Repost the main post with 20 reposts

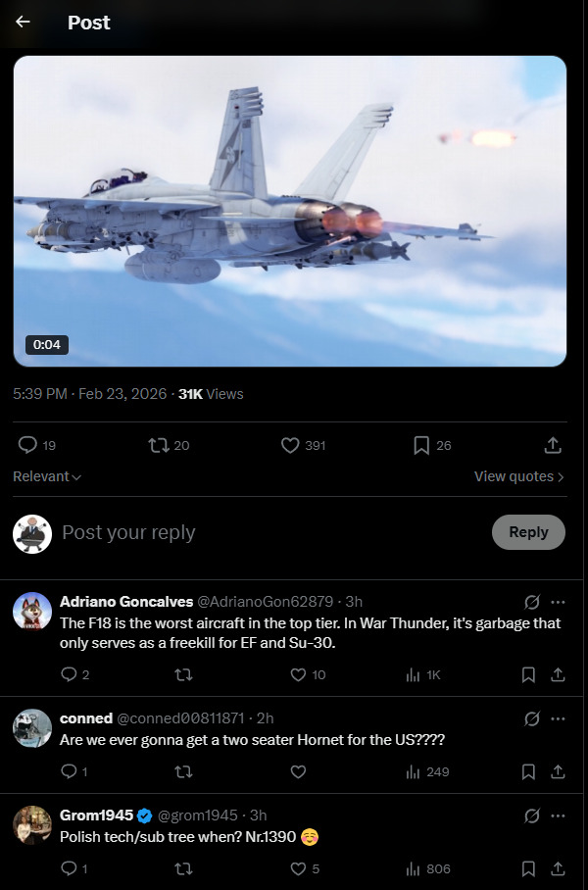pyautogui.click(x=159, y=445)
